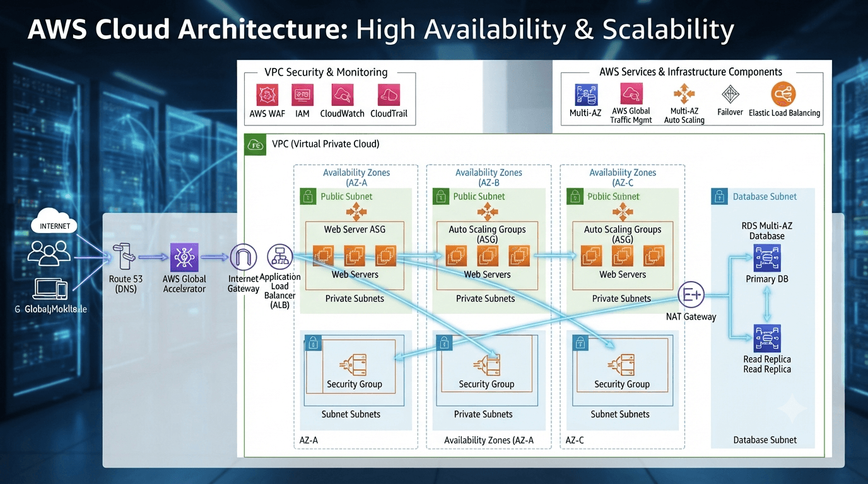
Task: Open the CloudWatch icon
Action: point(342,95)
